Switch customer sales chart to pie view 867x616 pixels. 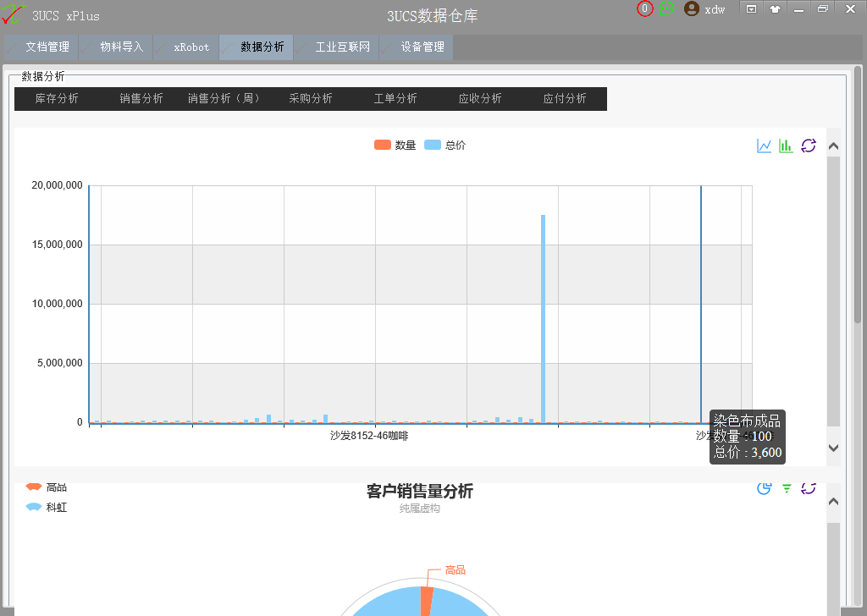(765, 487)
